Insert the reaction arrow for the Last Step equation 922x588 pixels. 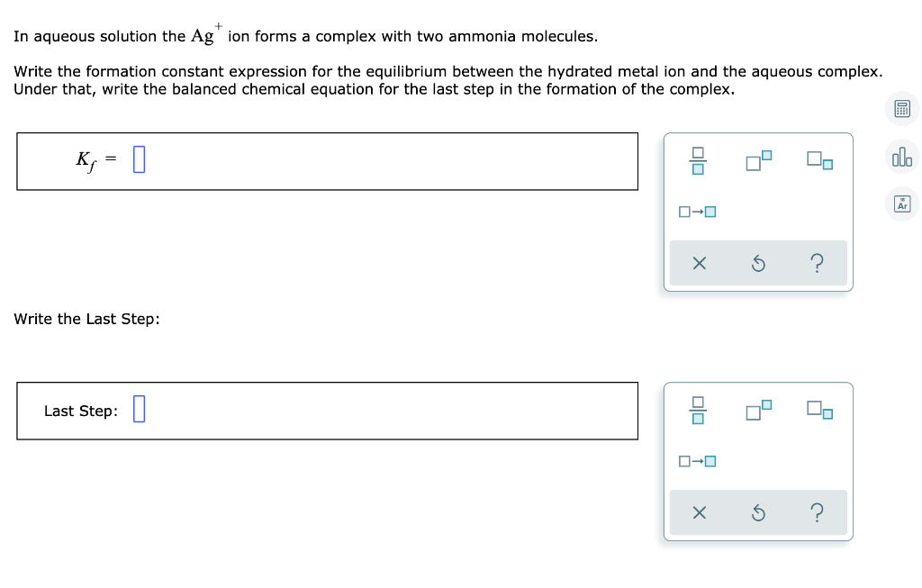[696, 461]
